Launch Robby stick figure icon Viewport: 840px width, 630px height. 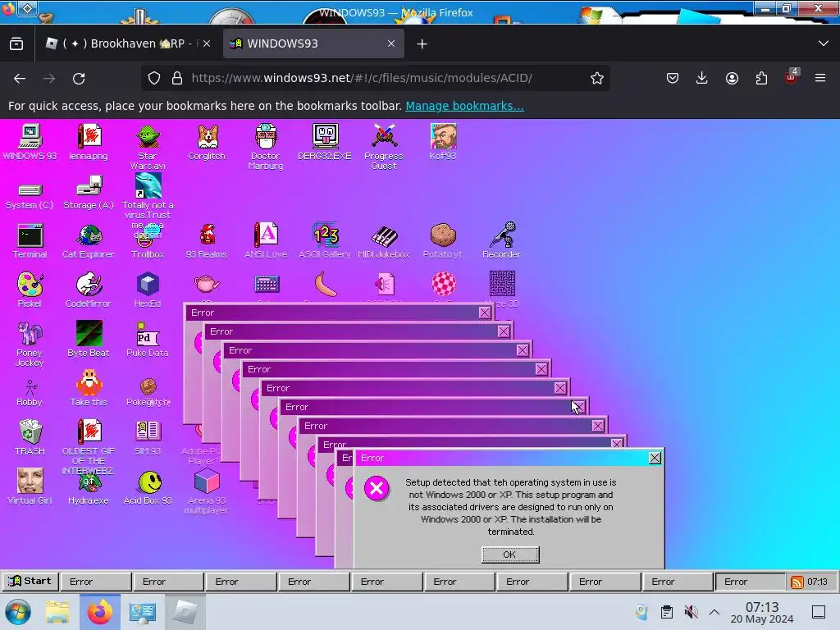(x=30, y=393)
